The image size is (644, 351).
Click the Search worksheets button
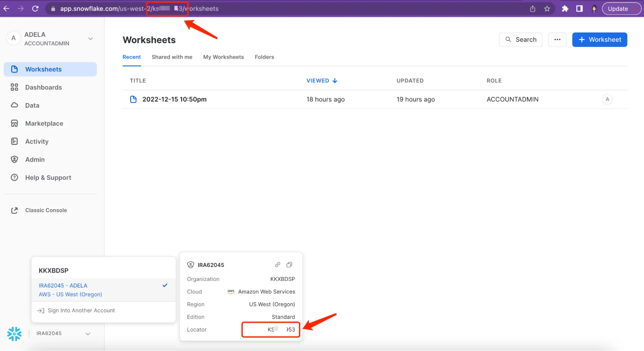tap(521, 40)
